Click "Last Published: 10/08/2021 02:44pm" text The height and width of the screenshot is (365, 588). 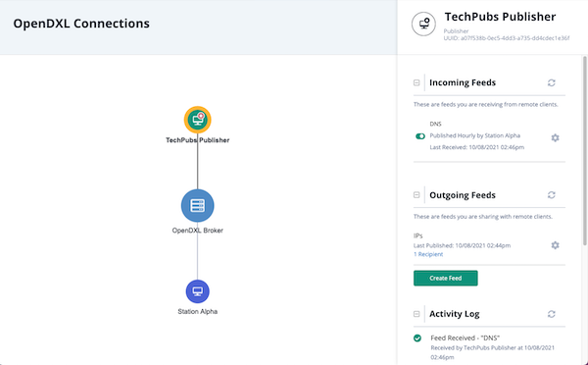coord(462,245)
